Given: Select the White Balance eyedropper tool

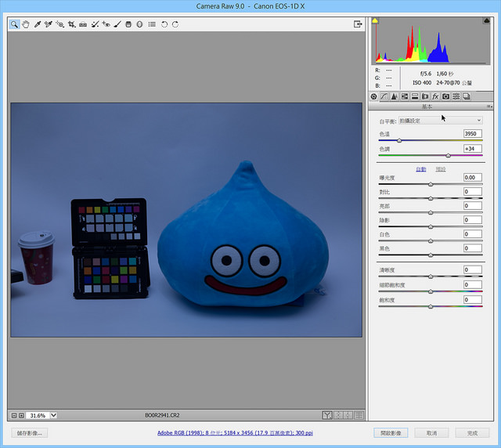Looking at the screenshot, I should 38,24.
